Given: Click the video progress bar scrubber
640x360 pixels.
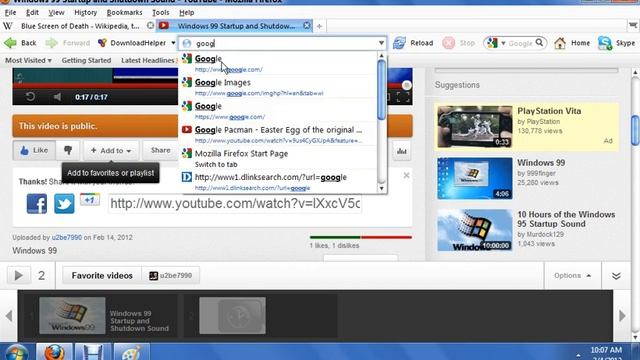Looking at the screenshot, I should (x=406, y=85).
